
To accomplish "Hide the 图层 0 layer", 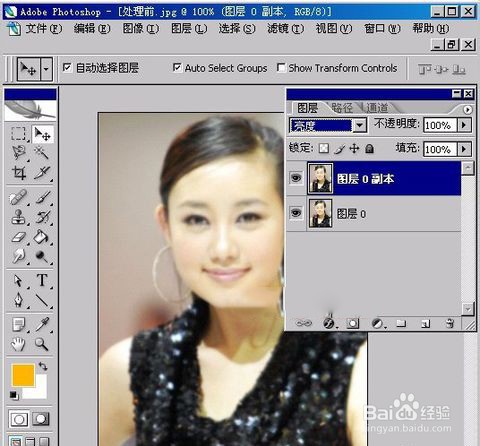I will pyautogui.click(x=296, y=213).
